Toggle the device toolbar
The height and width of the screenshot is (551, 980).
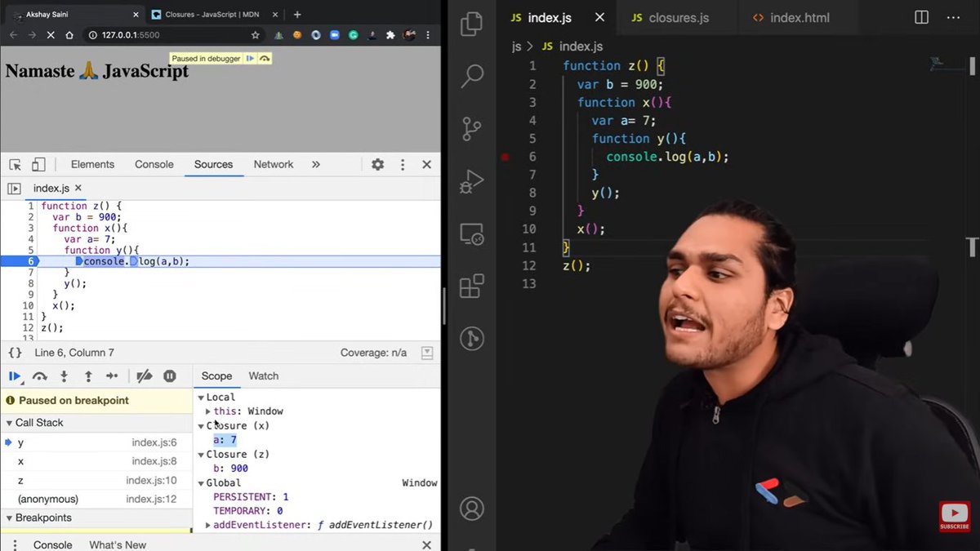(x=38, y=164)
